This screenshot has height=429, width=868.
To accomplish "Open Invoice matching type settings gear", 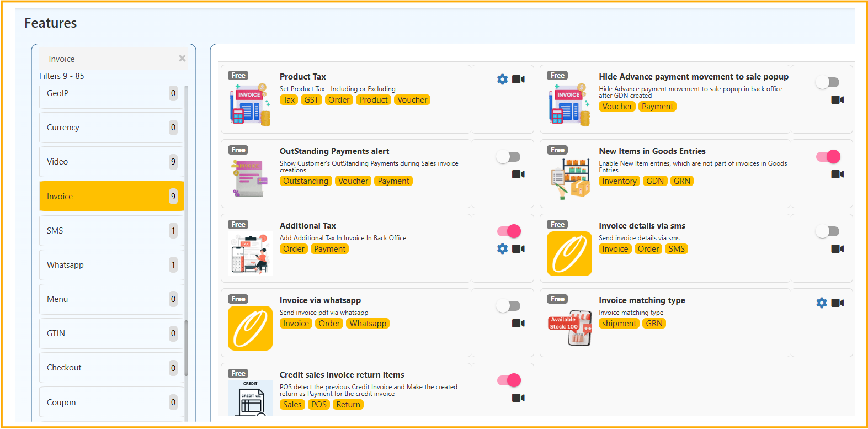I will click(822, 303).
